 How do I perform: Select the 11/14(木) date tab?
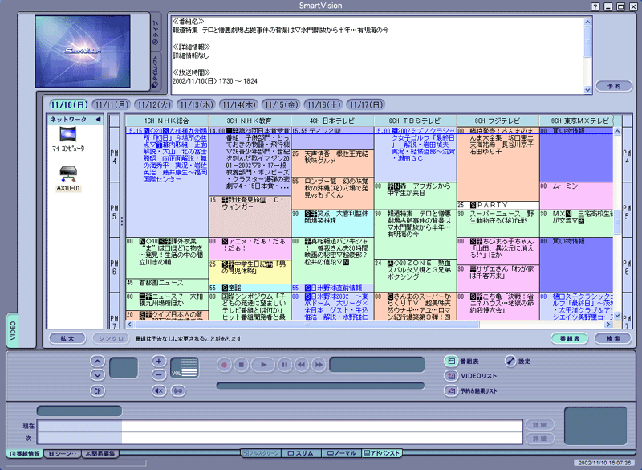coord(238,105)
